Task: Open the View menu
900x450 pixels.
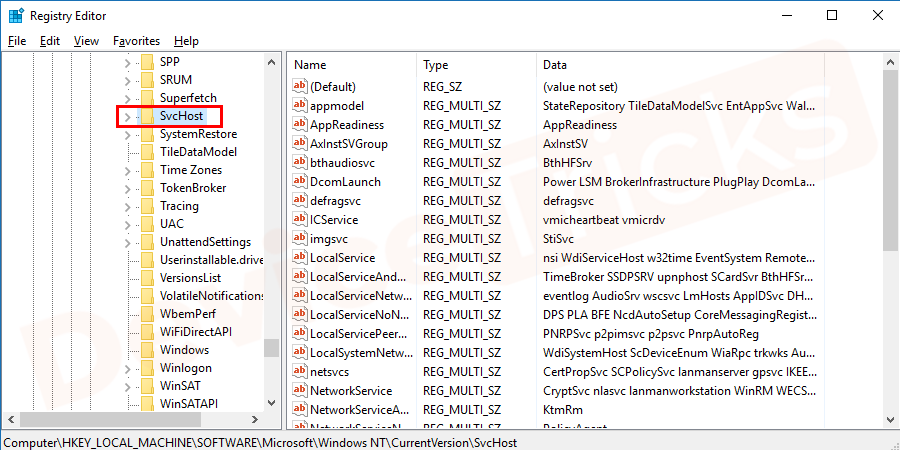Action: click(87, 41)
